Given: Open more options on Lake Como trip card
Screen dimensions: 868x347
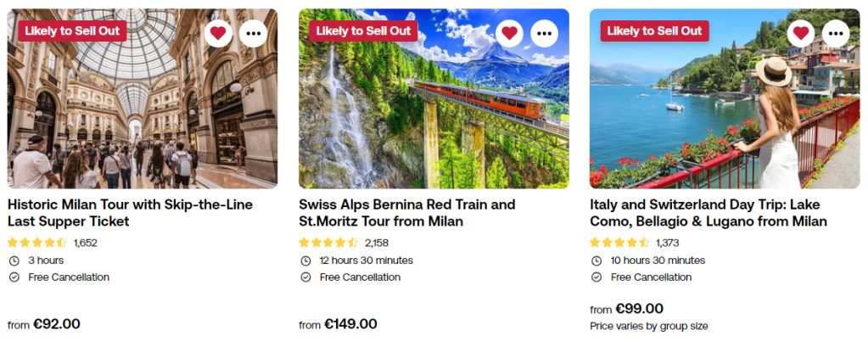Looking at the screenshot, I should (x=836, y=33).
